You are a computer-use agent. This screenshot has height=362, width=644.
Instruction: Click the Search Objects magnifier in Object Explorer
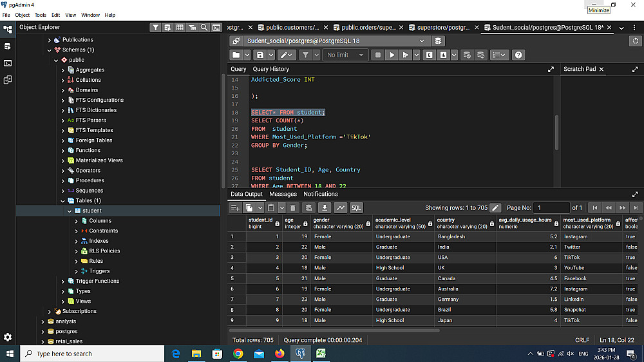(x=204, y=28)
